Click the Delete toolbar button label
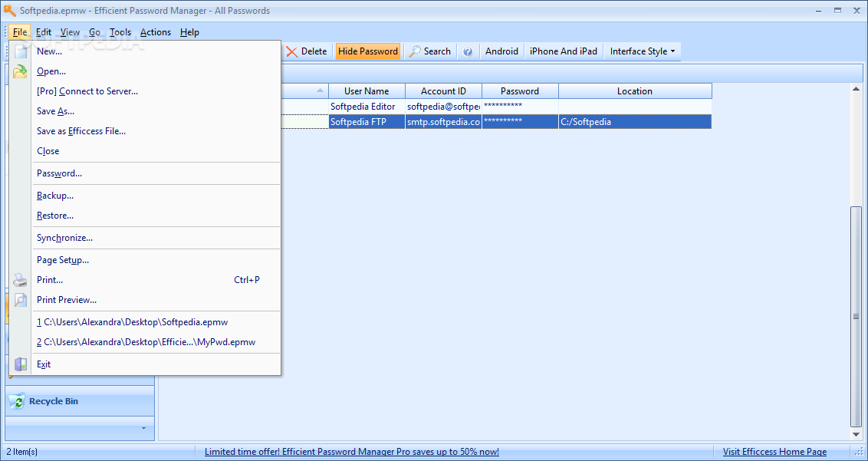This screenshot has width=868, height=461. tap(314, 51)
